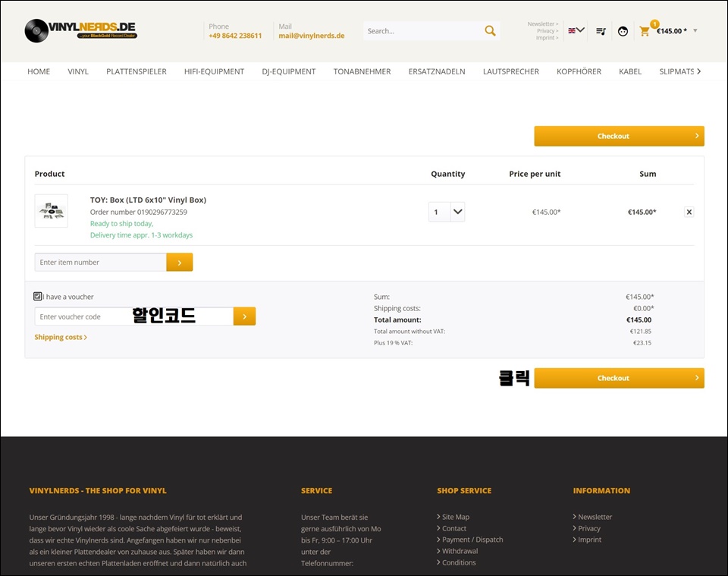Remove TOY Box item with X button
This screenshot has width=728, height=576.
pos(689,212)
